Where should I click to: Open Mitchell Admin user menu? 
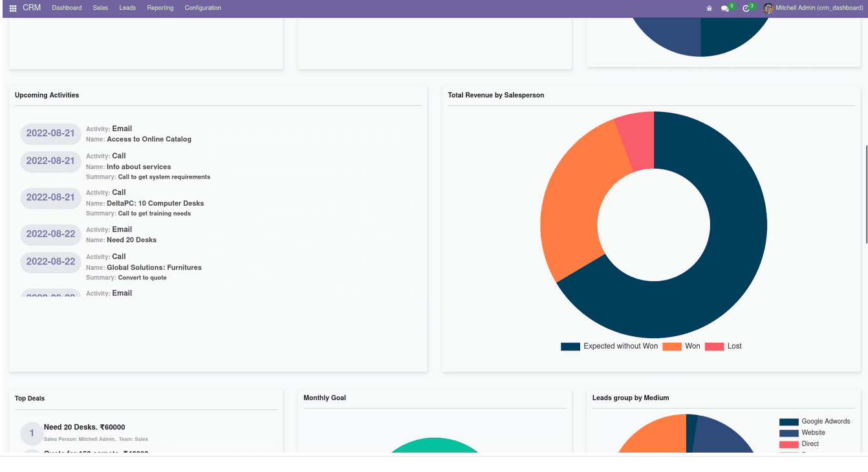[819, 8]
